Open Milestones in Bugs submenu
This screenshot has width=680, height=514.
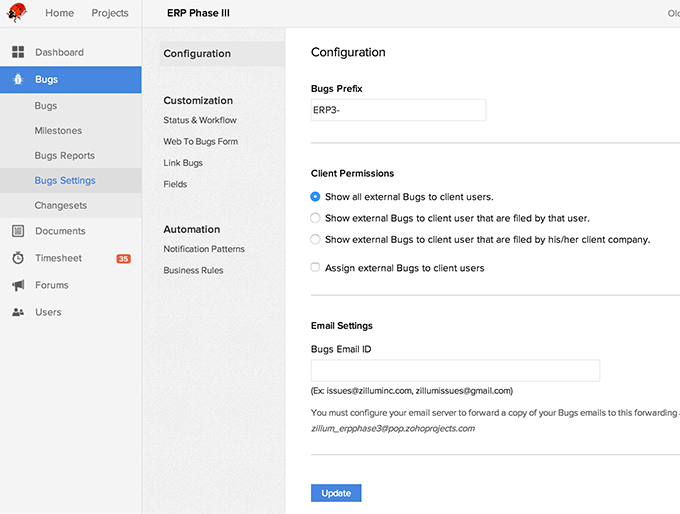pos(58,131)
